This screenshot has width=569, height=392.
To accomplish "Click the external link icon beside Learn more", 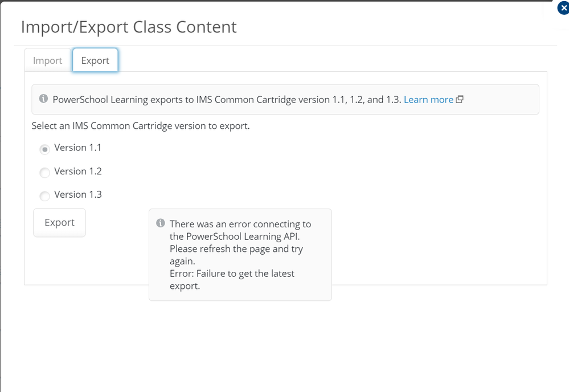I will (x=460, y=99).
